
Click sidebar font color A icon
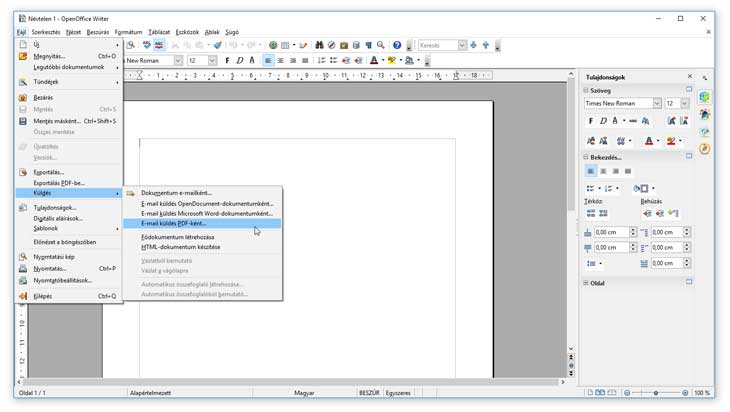[x=649, y=141]
